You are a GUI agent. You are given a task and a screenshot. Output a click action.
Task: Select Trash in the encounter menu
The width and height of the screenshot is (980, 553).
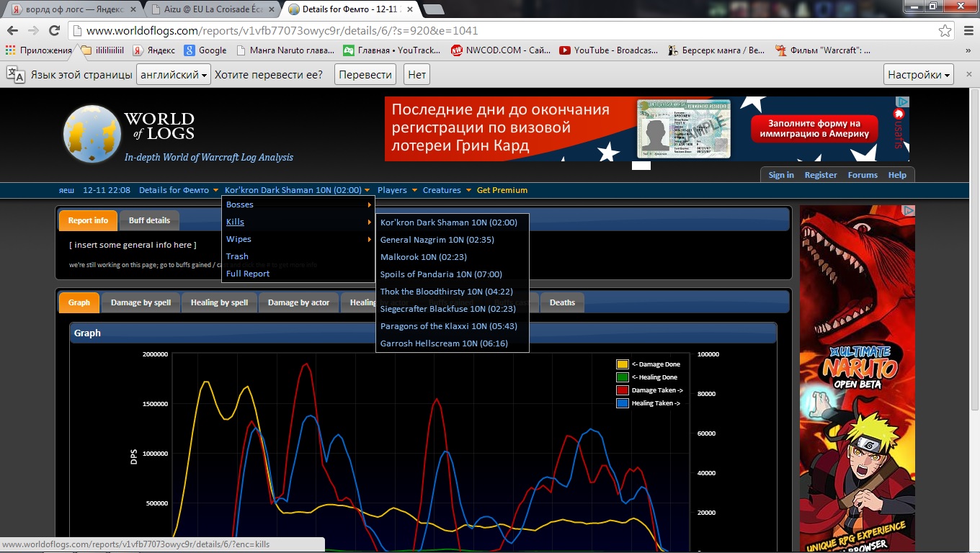[298, 256]
